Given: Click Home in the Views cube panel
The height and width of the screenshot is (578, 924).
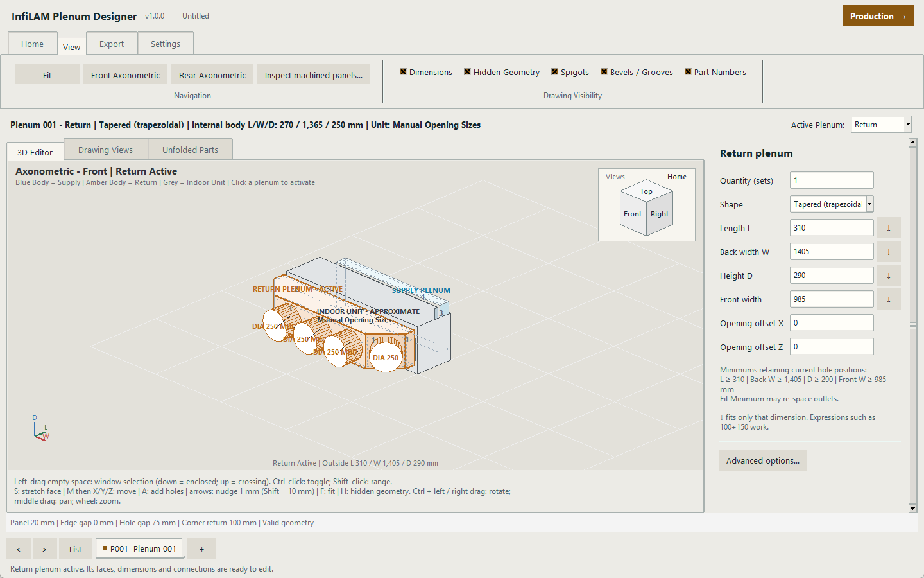Looking at the screenshot, I should point(677,177).
